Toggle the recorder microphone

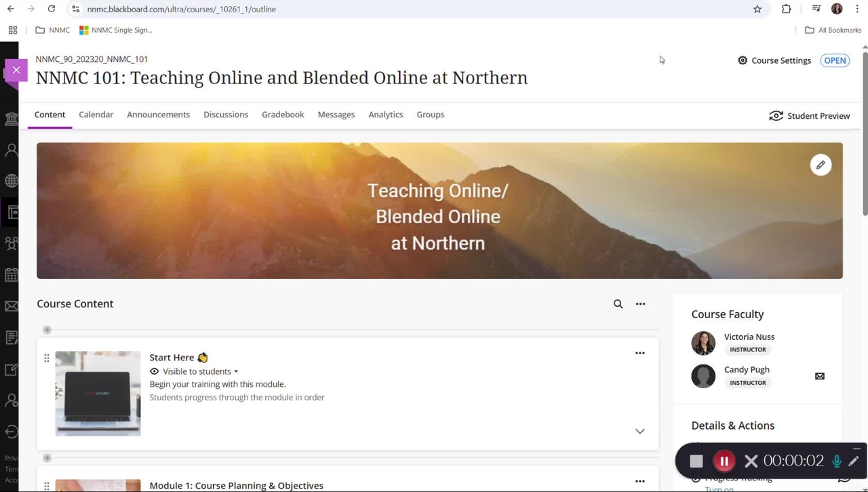point(837,461)
